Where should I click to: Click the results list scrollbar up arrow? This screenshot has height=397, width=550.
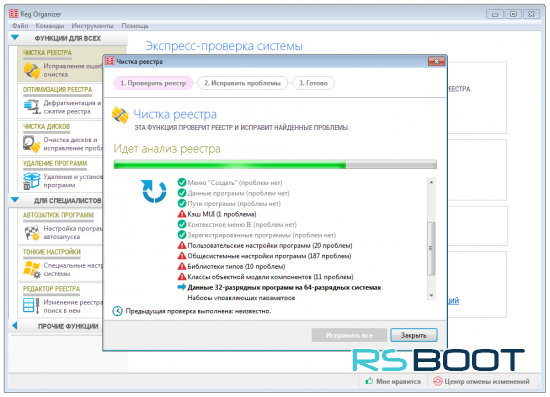[x=431, y=182]
